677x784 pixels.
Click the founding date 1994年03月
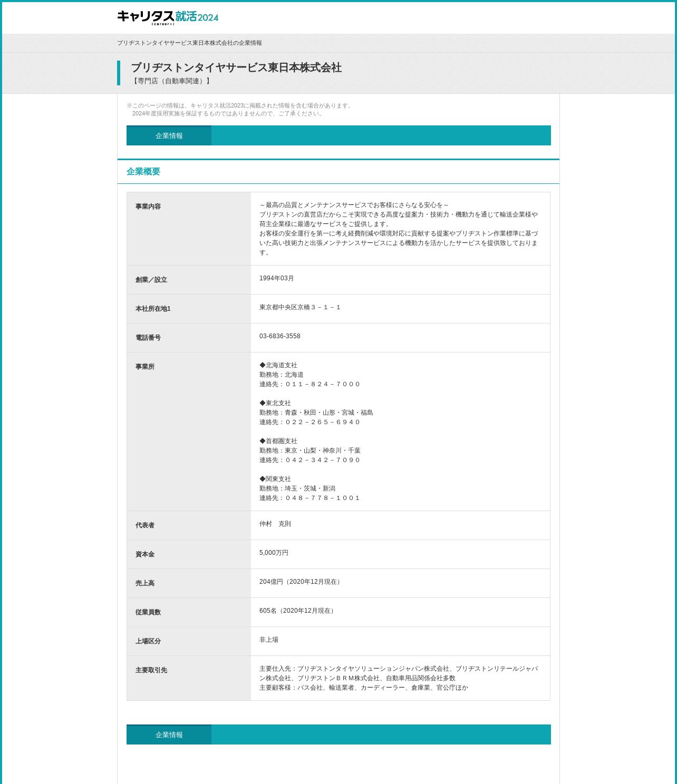(x=277, y=278)
